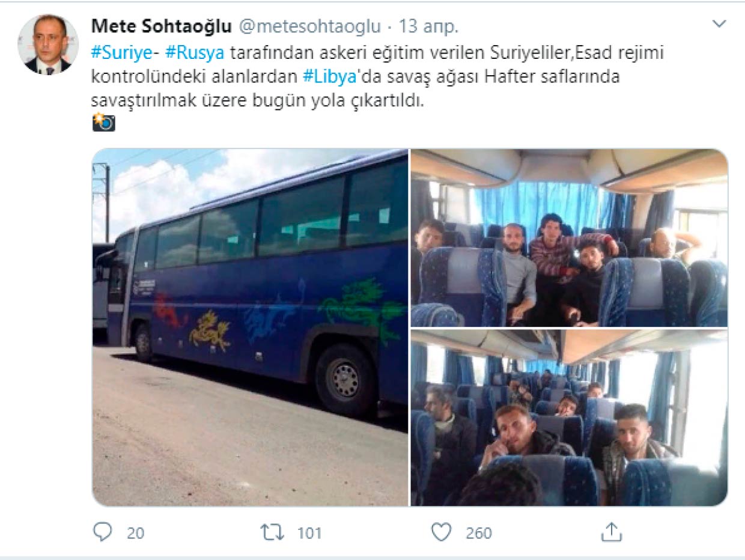Expand the tweet options chevron menu
Image resolution: width=745 pixels, height=560 pixels.
pyautogui.click(x=719, y=24)
